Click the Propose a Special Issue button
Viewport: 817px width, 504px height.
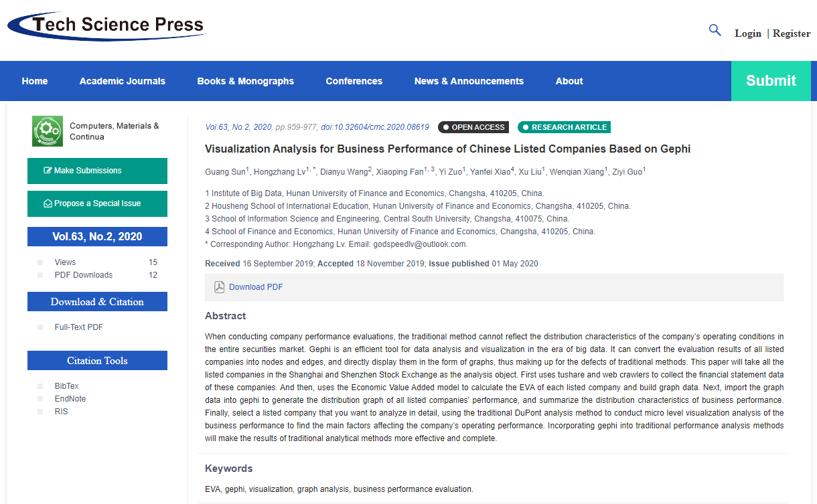[x=97, y=203]
